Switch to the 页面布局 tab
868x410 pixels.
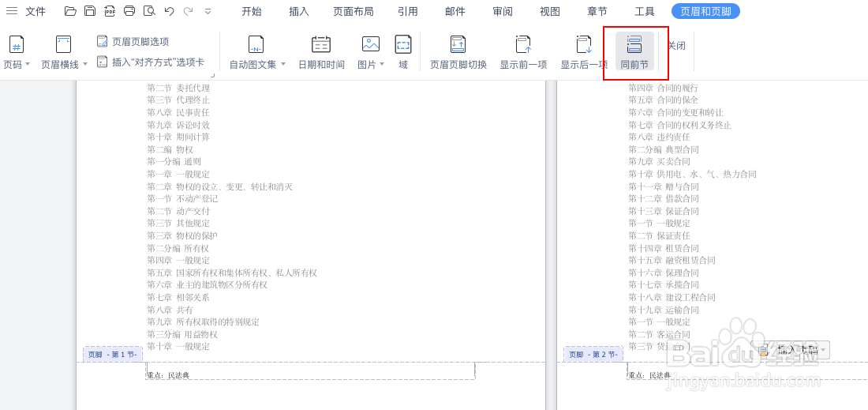tap(354, 11)
